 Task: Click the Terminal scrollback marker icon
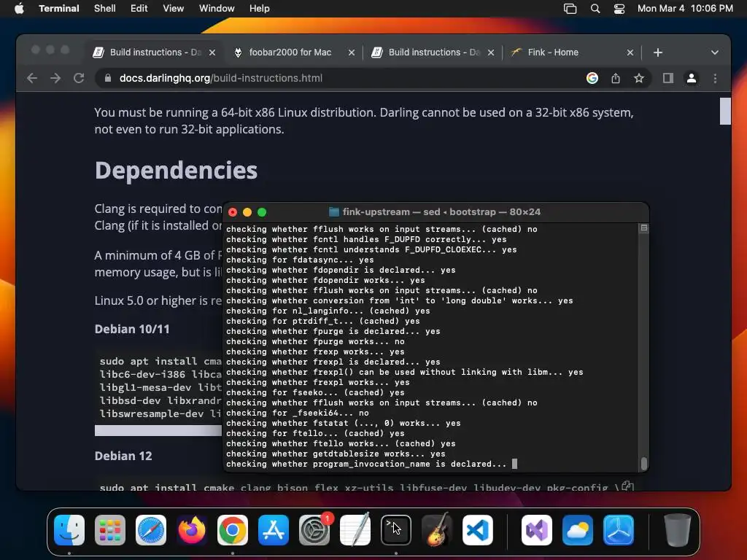(x=643, y=228)
